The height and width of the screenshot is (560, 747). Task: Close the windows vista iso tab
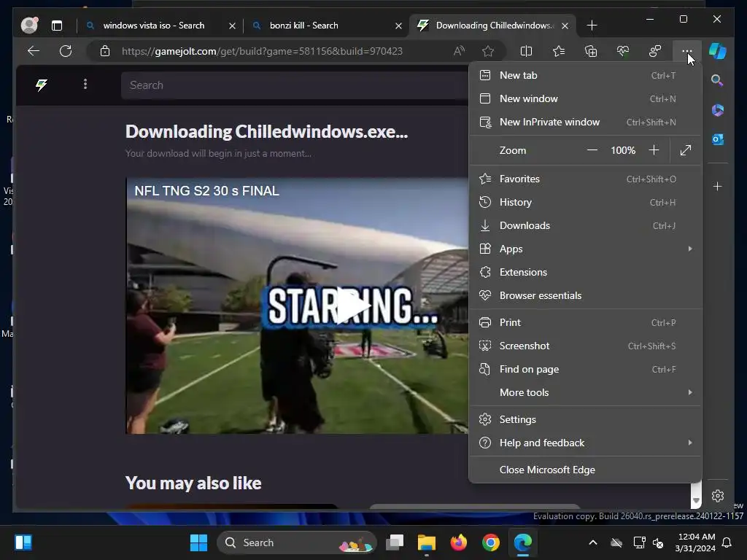[232, 26]
